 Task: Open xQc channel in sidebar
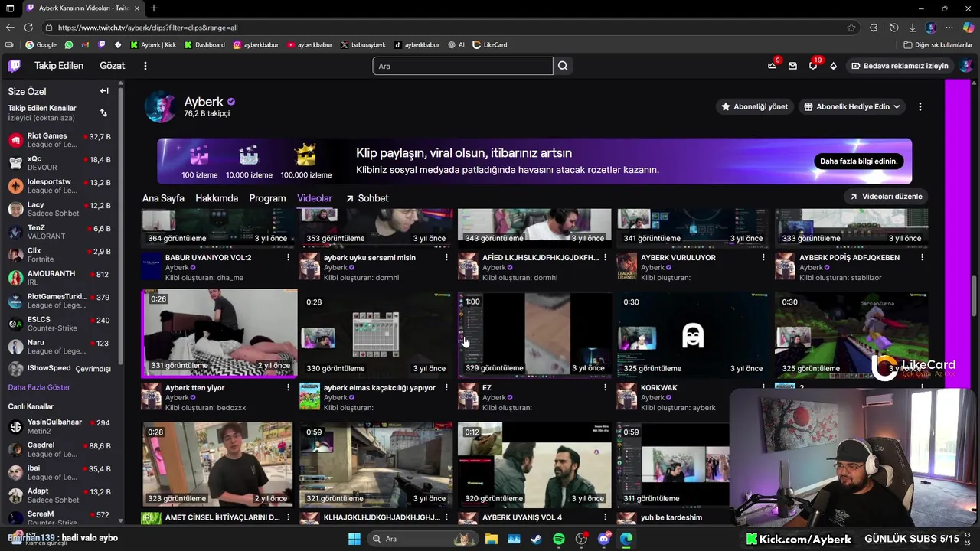click(61, 163)
